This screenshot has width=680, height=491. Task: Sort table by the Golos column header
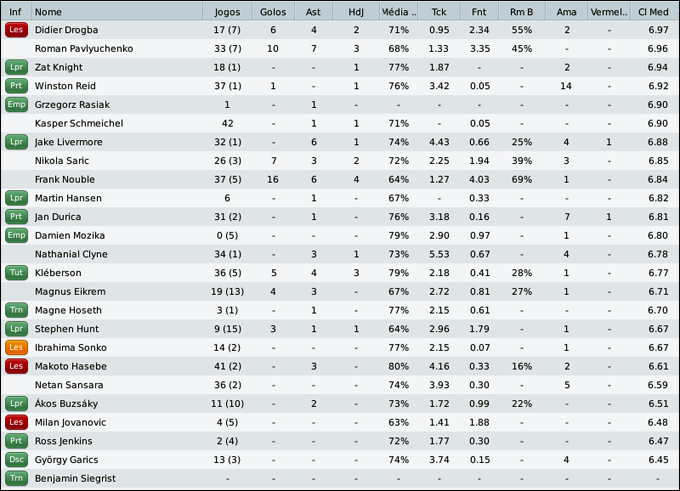point(272,12)
